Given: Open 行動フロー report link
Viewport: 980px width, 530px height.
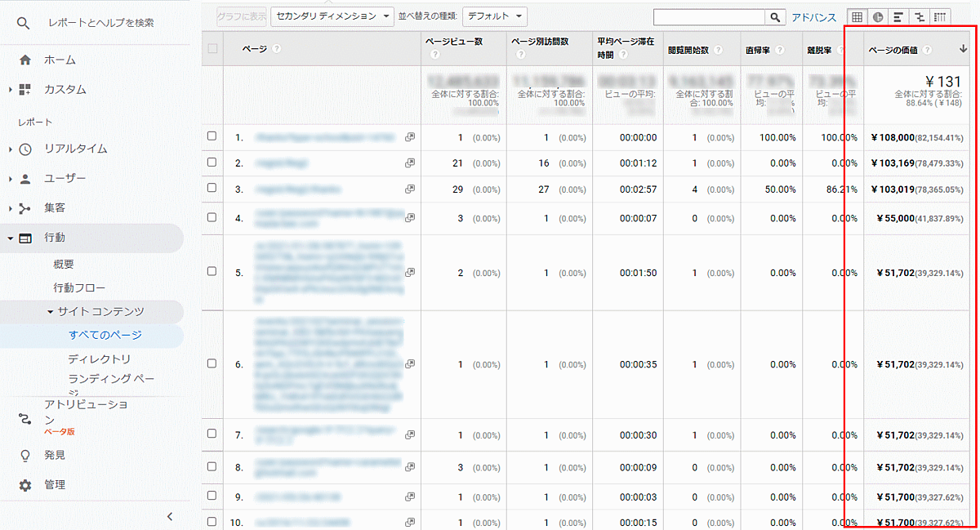Looking at the screenshot, I should [x=79, y=287].
